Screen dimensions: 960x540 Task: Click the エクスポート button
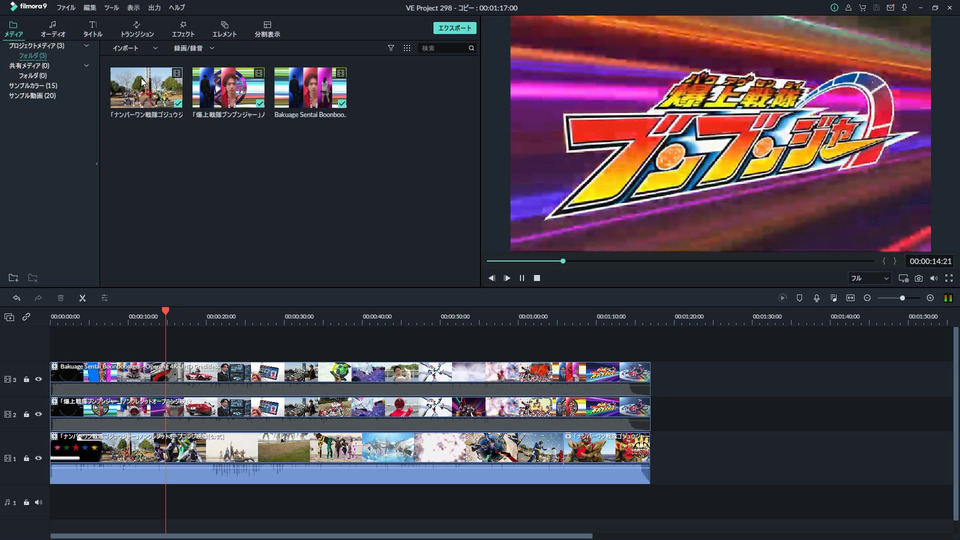click(455, 28)
